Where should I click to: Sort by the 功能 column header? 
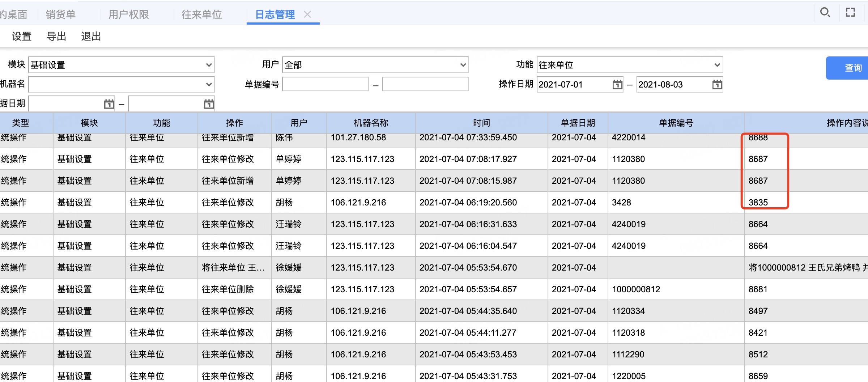coord(162,123)
